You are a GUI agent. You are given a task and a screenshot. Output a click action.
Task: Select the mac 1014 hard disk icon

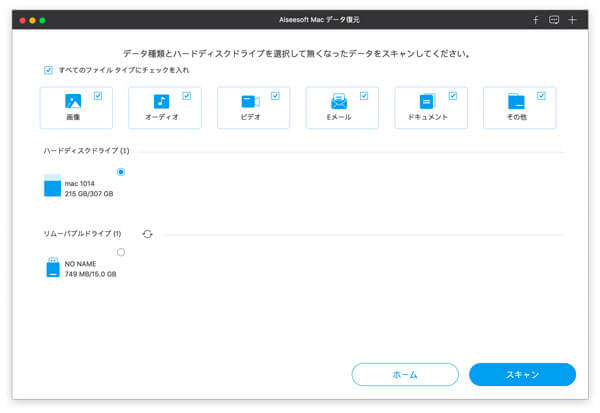52,186
